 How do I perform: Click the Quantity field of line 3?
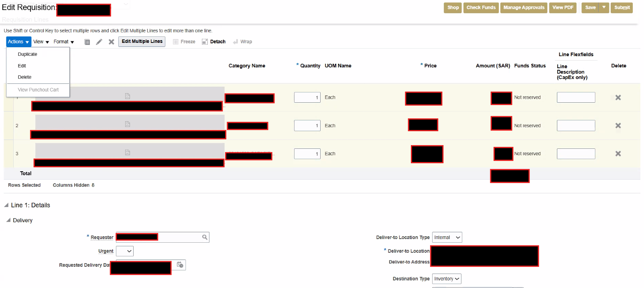click(307, 154)
